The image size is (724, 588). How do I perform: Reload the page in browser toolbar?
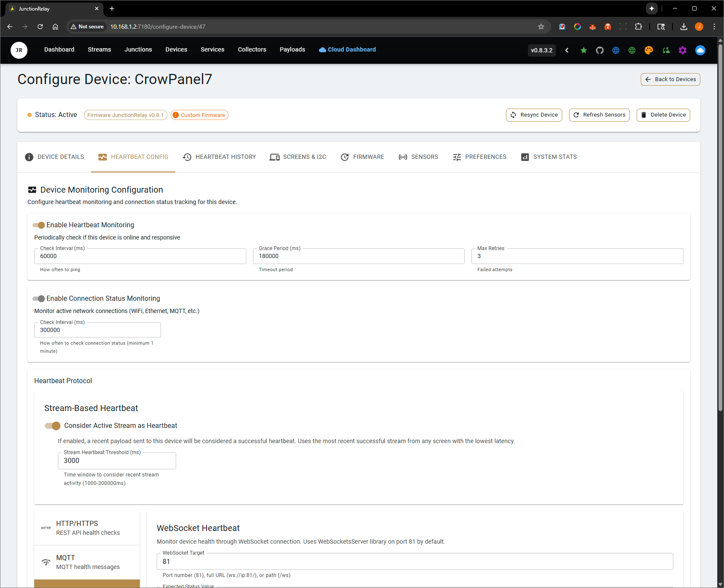click(x=40, y=27)
